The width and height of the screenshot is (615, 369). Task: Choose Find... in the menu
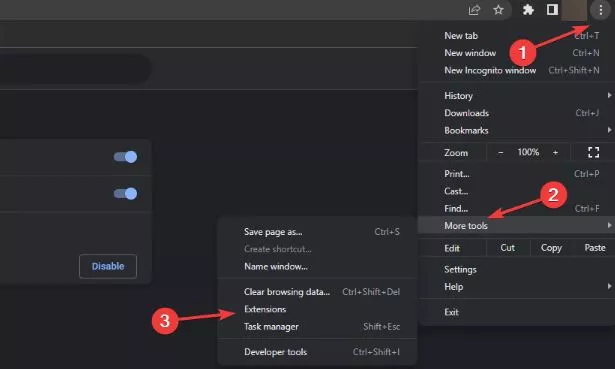(x=517, y=208)
